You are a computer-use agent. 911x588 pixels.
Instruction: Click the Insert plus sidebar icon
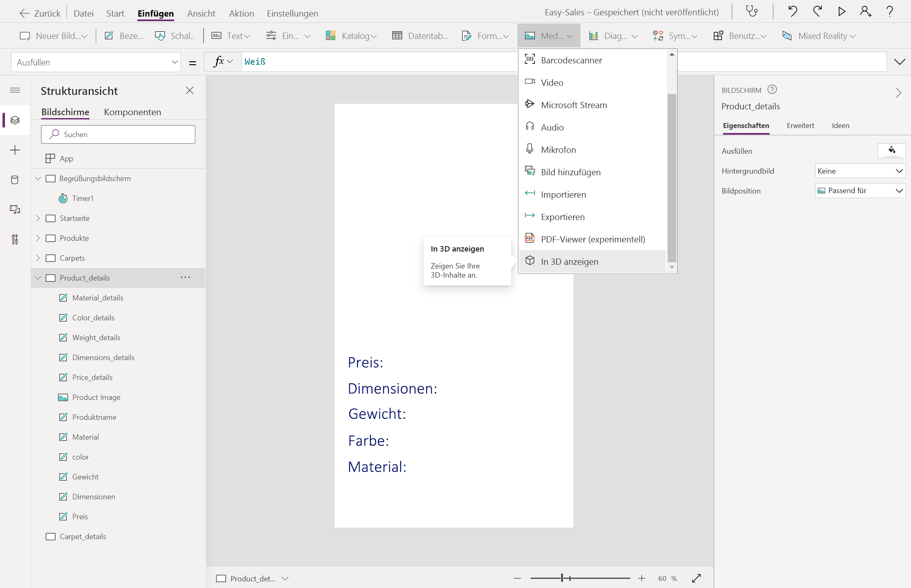15,150
